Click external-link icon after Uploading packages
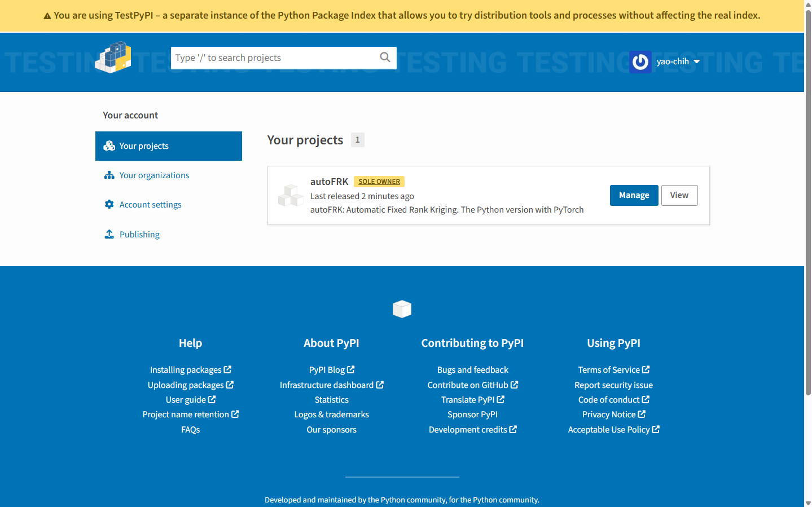The height and width of the screenshot is (507, 812). coord(230,385)
